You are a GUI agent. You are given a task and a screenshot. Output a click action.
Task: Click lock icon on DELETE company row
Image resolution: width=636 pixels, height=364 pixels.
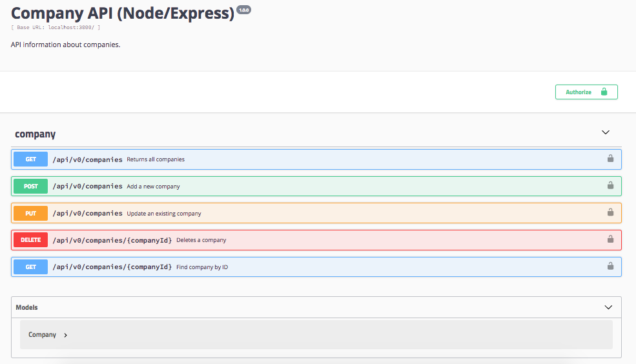coord(610,239)
